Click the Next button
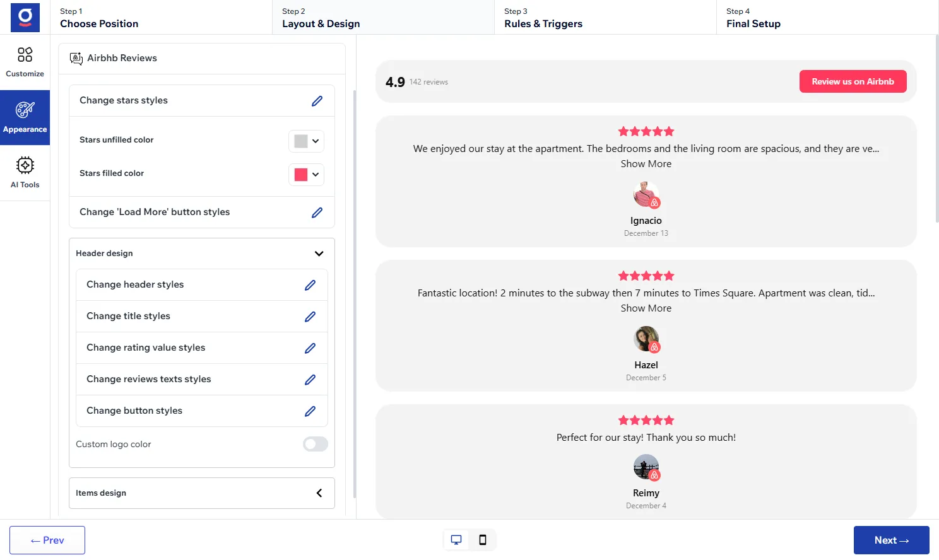Viewport: 939px width, 560px height. point(891,540)
